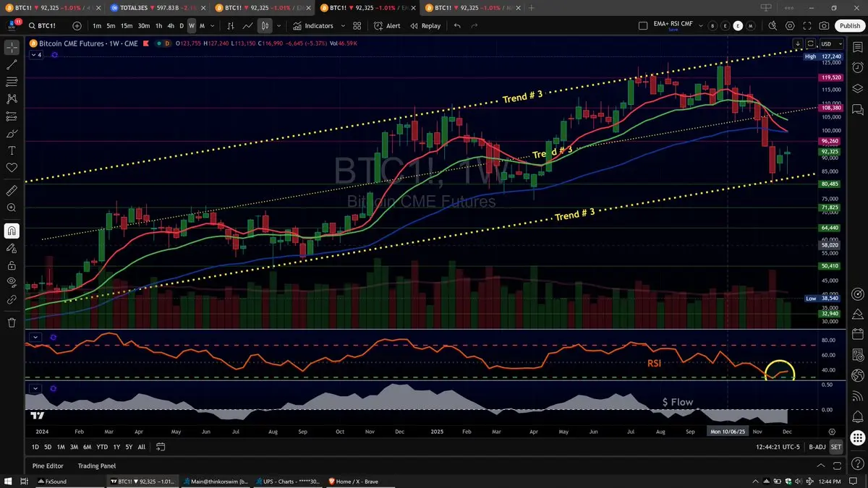
Task: Expand the chart style dropdown
Action: click(278, 25)
